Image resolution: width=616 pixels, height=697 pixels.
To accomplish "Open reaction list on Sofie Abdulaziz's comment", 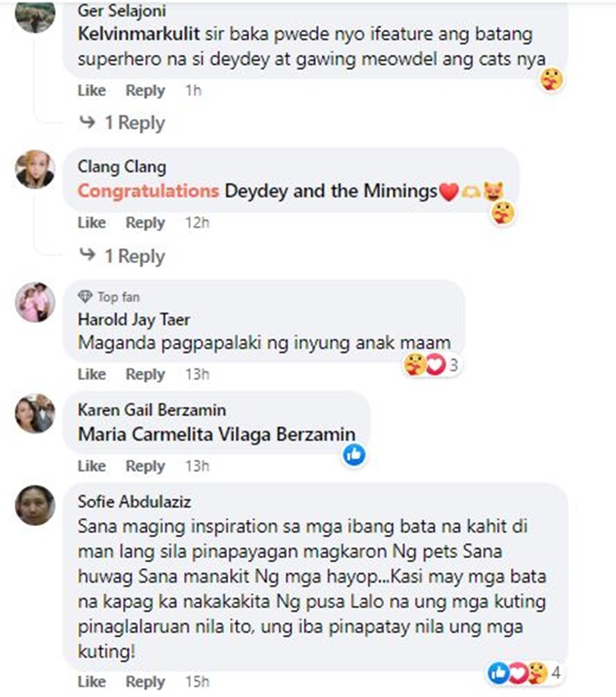I will pyautogui.click(x=525, y=673).
